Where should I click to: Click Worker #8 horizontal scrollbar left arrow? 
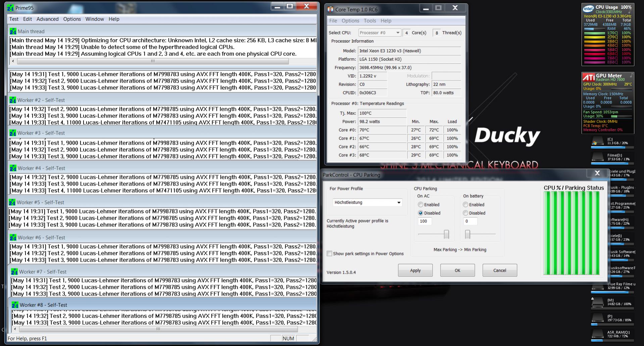(15, 329)
